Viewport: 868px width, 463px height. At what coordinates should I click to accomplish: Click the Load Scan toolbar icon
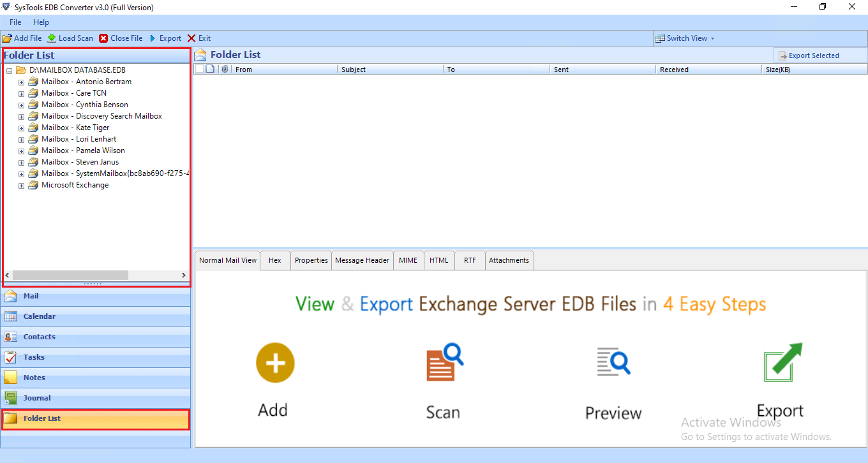[x=52, y=38]
